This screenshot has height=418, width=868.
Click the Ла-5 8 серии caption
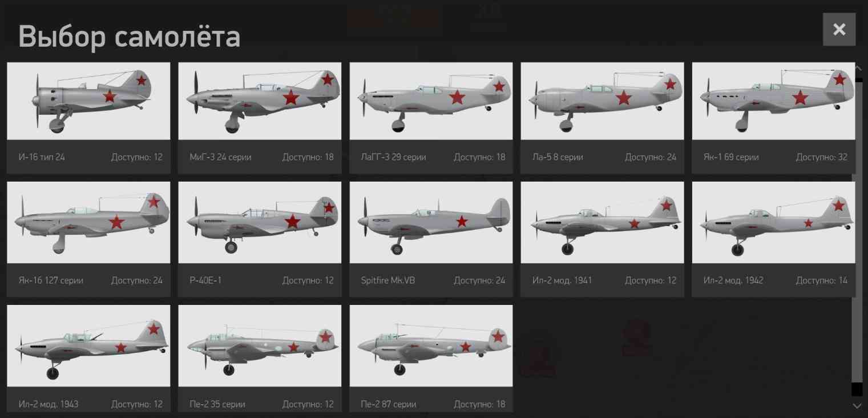click(x=558, y=157)
